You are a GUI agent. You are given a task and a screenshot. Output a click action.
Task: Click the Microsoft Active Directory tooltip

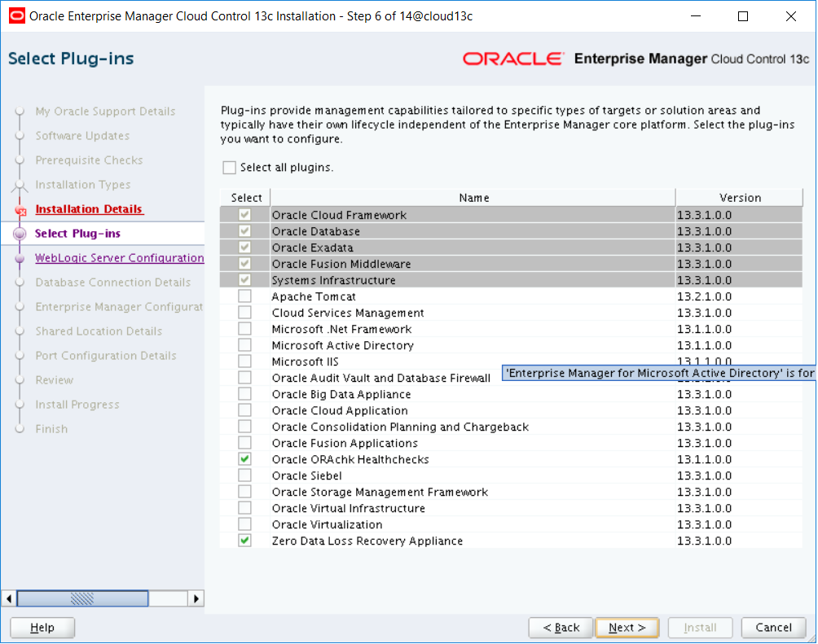[659, 373]
